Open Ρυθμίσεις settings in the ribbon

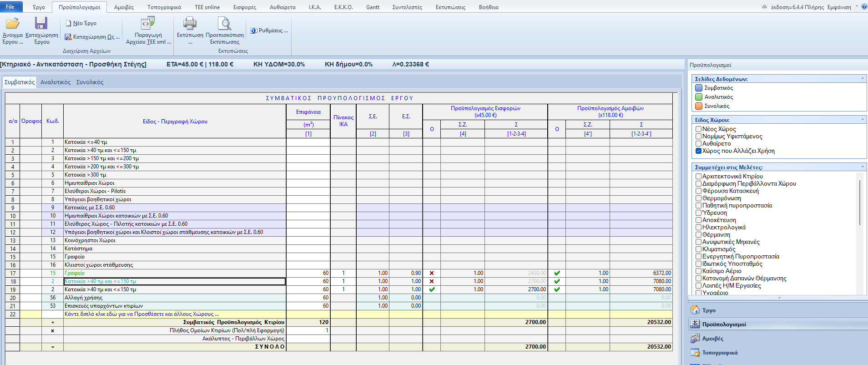pyautogui.click(x=269, y=30)
